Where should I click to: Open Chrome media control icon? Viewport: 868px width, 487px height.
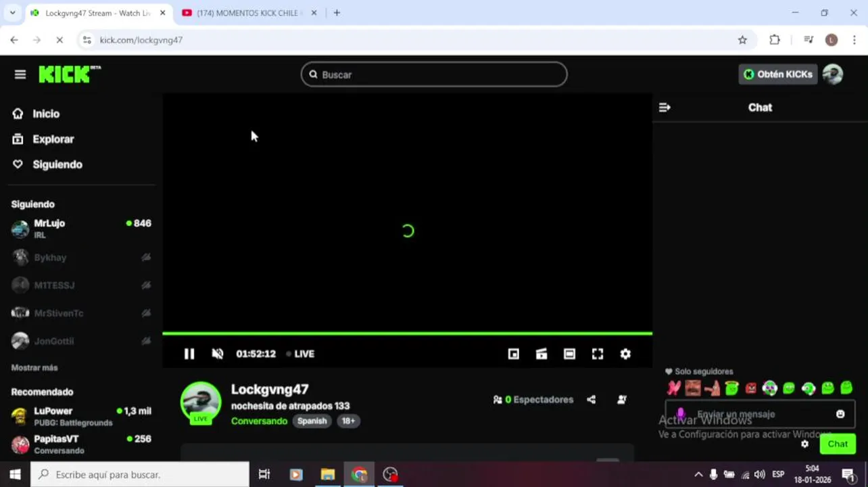coord(809,40)
